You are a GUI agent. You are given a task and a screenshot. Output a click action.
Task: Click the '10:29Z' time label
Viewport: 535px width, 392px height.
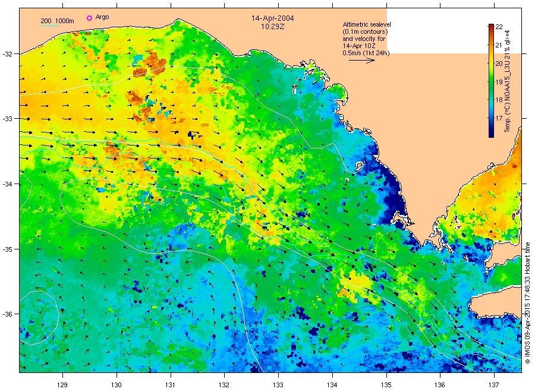tap(273, 26)
